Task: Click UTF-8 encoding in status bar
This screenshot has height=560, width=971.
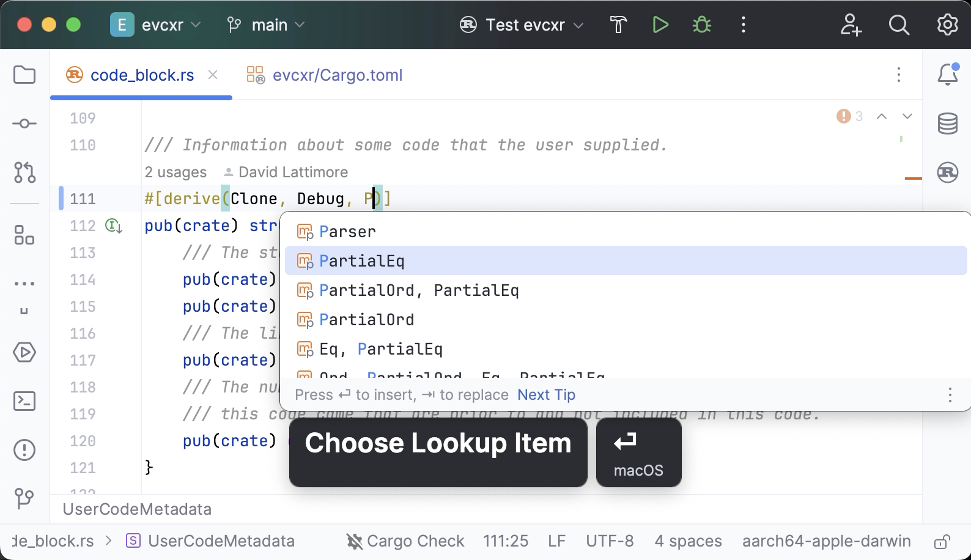Action: (x=610, y=541)
